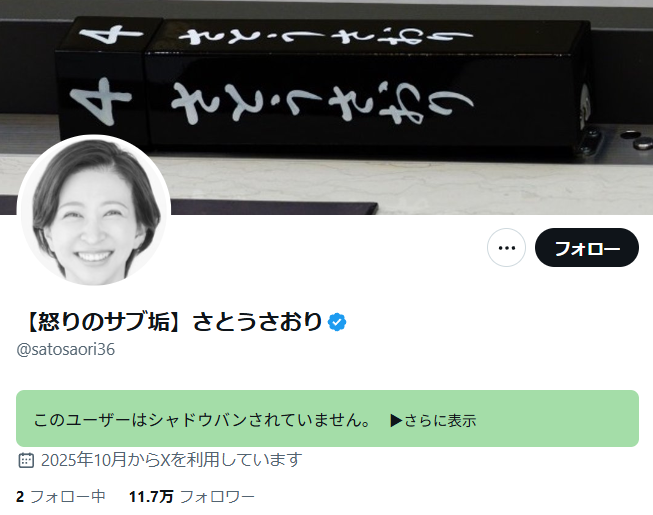Click the handwritten name on black nameplate
This screenshot has width=653, height=515.
click(x=322, y=102)
